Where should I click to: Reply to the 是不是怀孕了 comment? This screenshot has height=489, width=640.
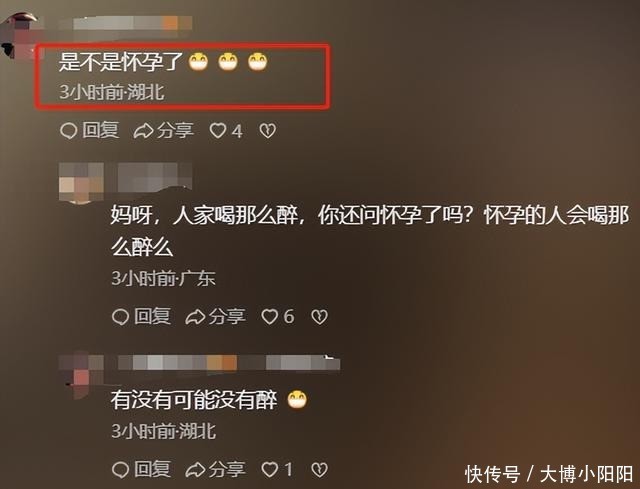click(x=90, y=131)
